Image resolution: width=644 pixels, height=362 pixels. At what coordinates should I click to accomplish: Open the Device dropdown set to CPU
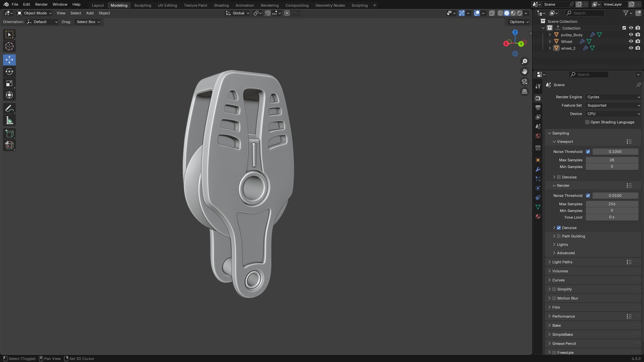pyautogui.click(x=613, y=114)
